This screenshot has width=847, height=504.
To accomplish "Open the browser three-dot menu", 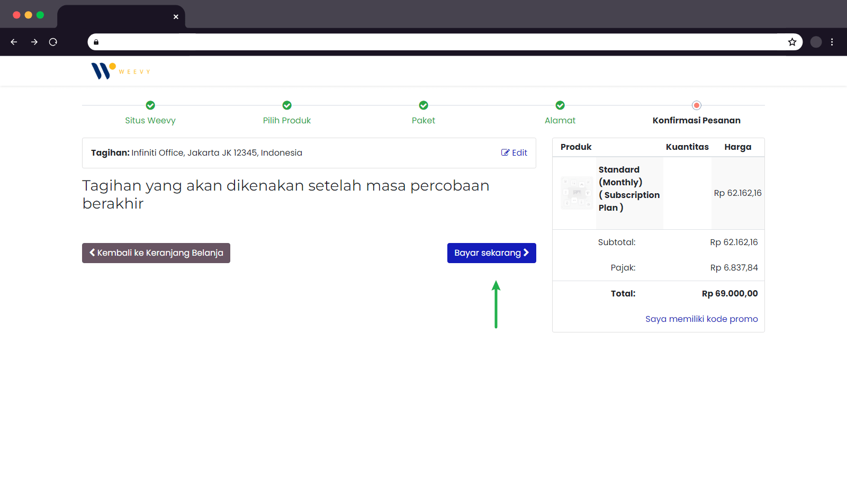I will click(x=832, y=42).
